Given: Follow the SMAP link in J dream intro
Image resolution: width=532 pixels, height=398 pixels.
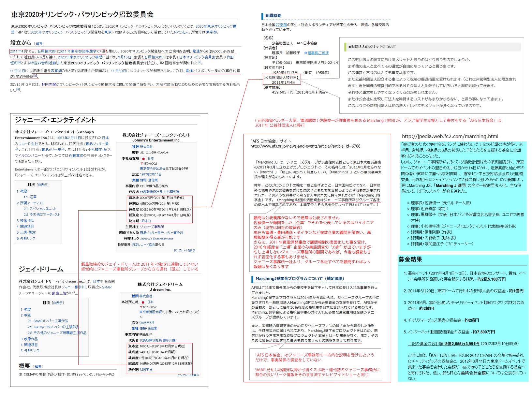Looking at the screenshot, I should coord(107,287).
